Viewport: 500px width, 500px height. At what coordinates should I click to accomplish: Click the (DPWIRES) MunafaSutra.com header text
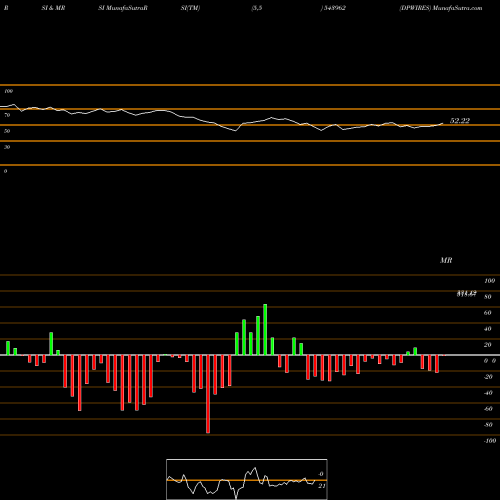tap(441, 8)
